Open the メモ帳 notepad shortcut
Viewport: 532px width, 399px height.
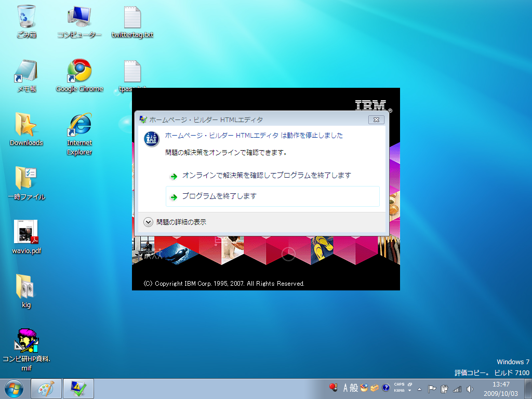click(26, 75)
